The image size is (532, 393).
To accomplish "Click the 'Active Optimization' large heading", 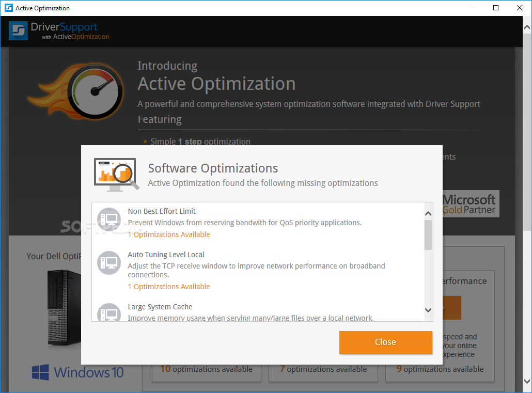I will pyautogui.click(x=216, y=84).
